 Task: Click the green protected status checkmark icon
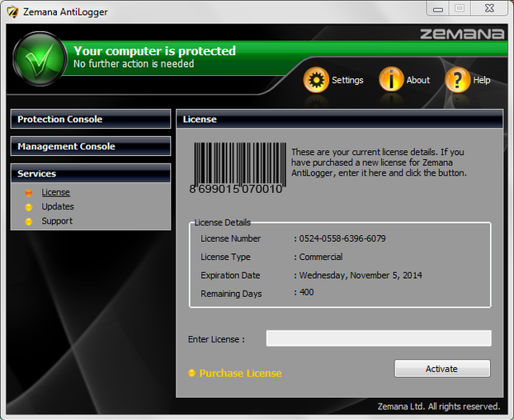pyautogui.click(x=40, y=59)
